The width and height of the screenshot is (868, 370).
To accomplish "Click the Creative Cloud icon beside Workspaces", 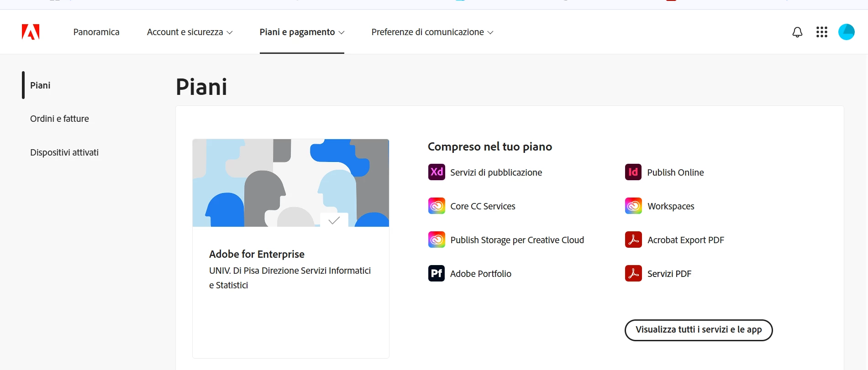I will tap(633, 206).
